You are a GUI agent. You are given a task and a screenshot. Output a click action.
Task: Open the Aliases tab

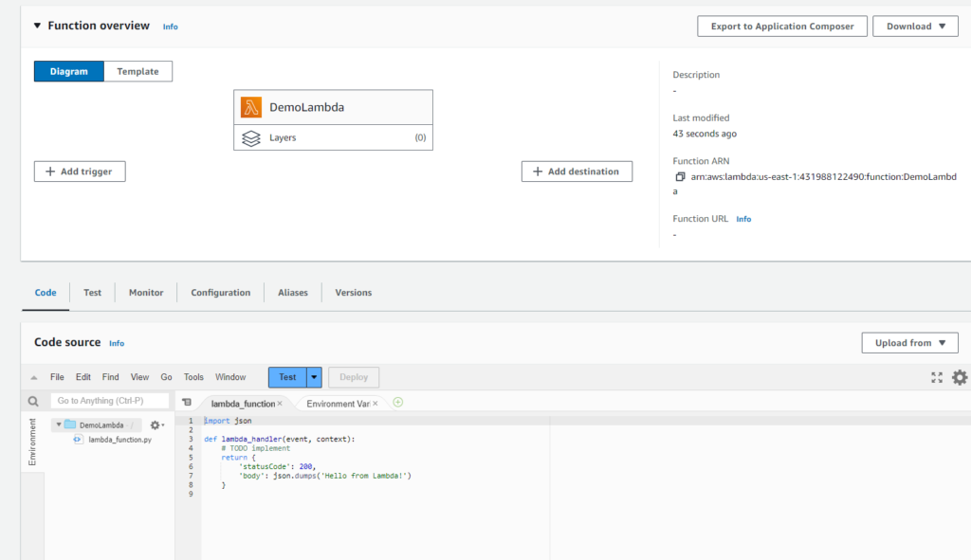(x=293, y=293)
